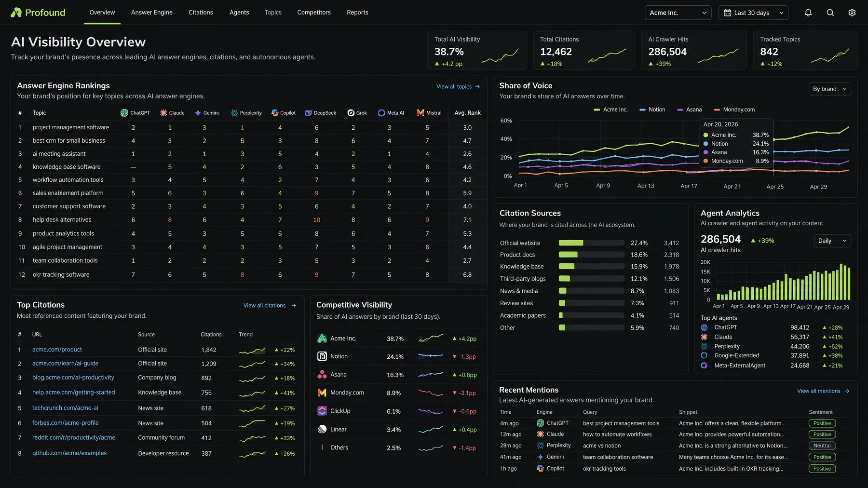Open the notifications bell
This screenshot has height=488, width=868.
[x=808, y=13]
